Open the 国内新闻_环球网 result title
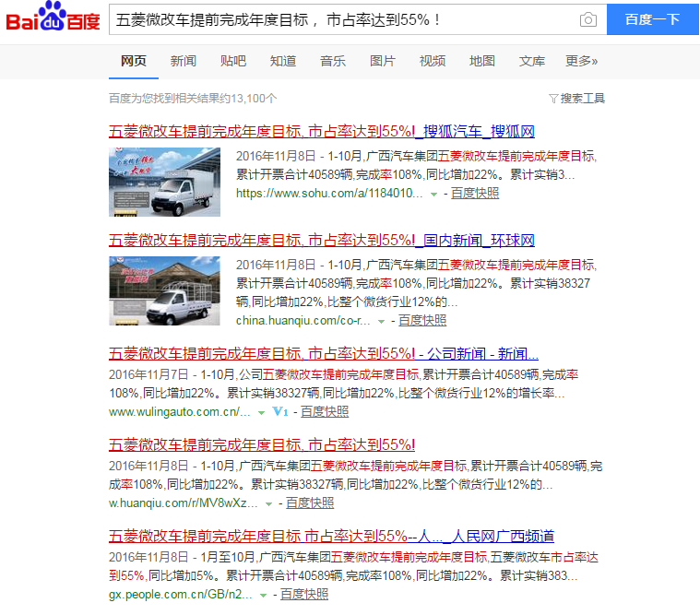This screenshot has height=615, width=700. pos(322,241)
